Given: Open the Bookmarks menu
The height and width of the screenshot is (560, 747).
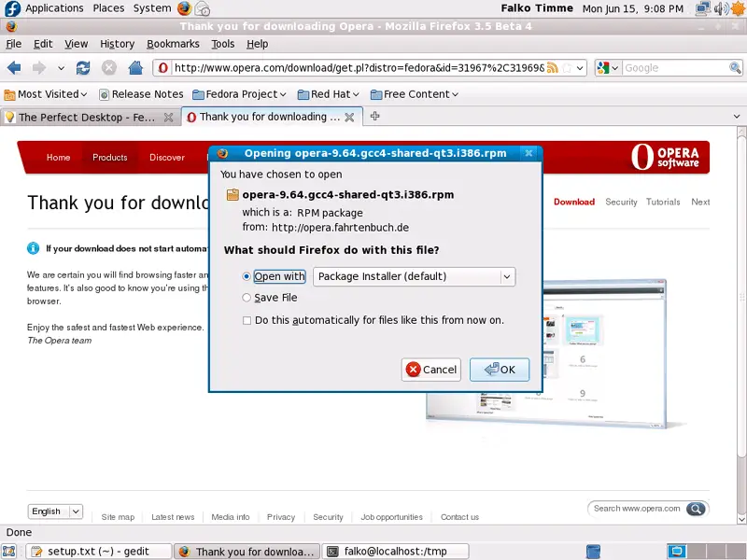Looking at the screenshot, I should pos(173,44).
